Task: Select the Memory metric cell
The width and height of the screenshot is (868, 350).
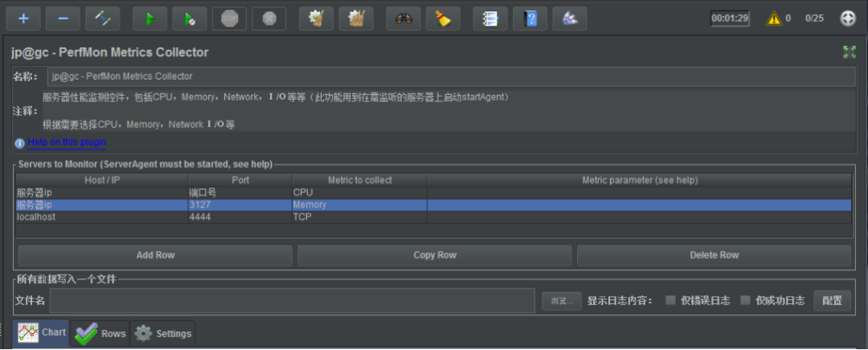Action: (360, 205)
